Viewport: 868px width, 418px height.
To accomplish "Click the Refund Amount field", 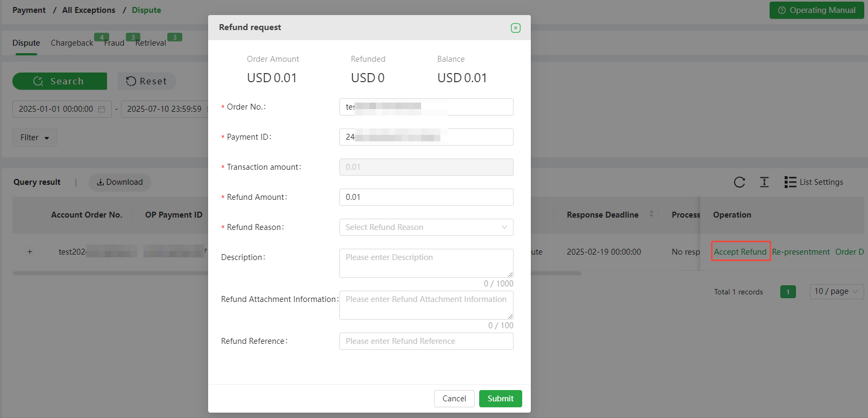I will [x=426, y=197].
